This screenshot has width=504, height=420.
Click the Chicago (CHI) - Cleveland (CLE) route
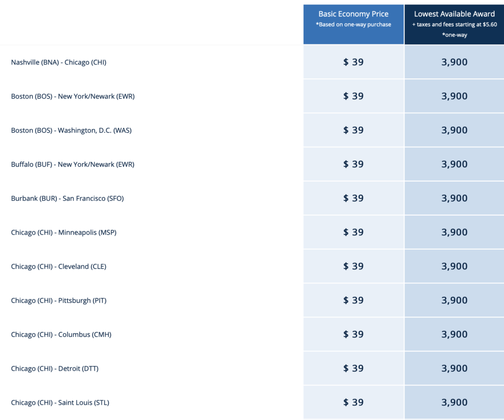point(59,266)
